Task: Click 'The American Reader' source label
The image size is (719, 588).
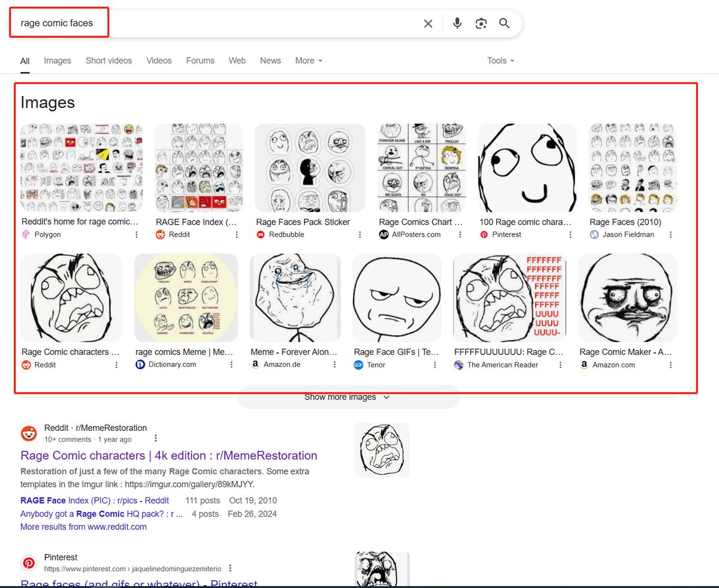Action: click(x=503, y=364)
